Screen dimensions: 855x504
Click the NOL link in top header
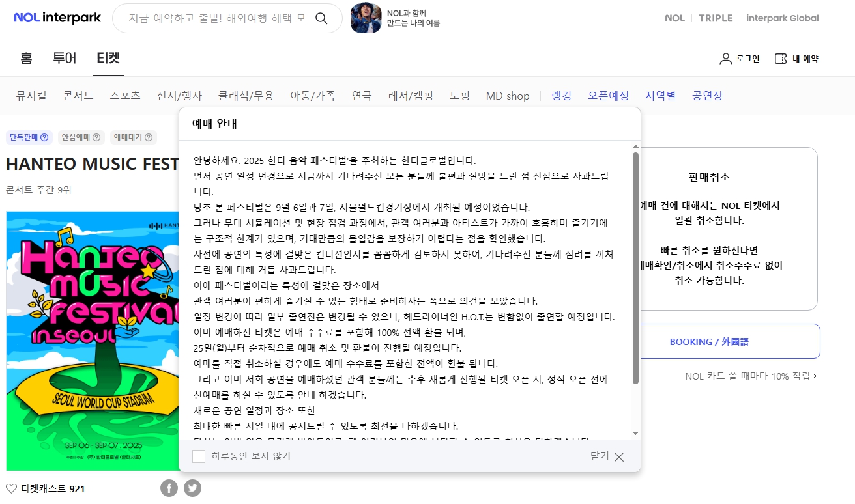pyautogui.click(x=675, y=18)
